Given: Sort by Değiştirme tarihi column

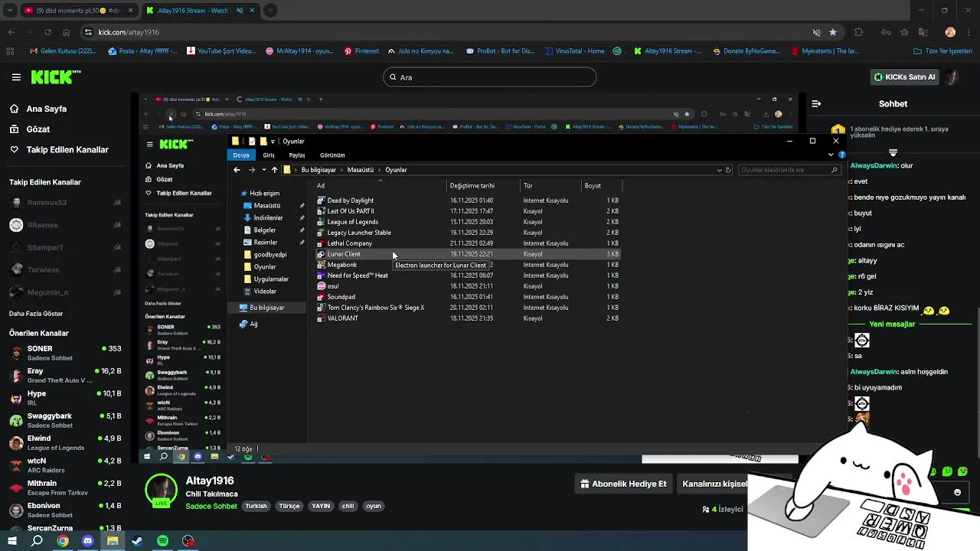Looking at the screenshot, I should [x=472, y=186].
